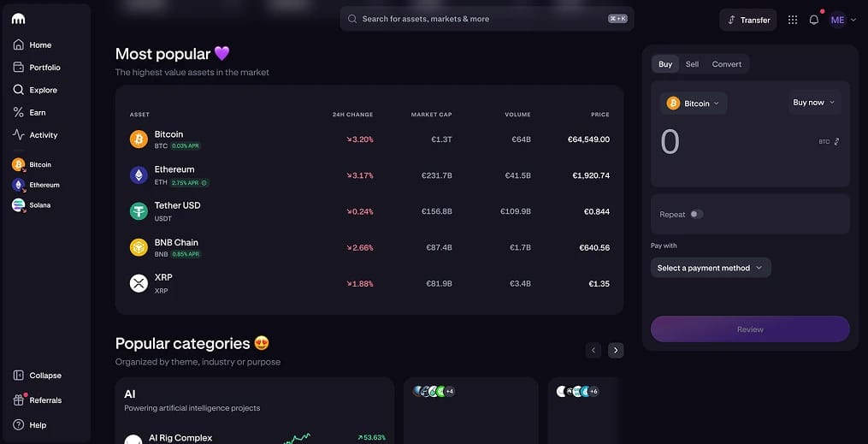Open Earn percent icon in sidebar
Image resolution: width=868 pixels, height=444 pixels.
(18, 112)
